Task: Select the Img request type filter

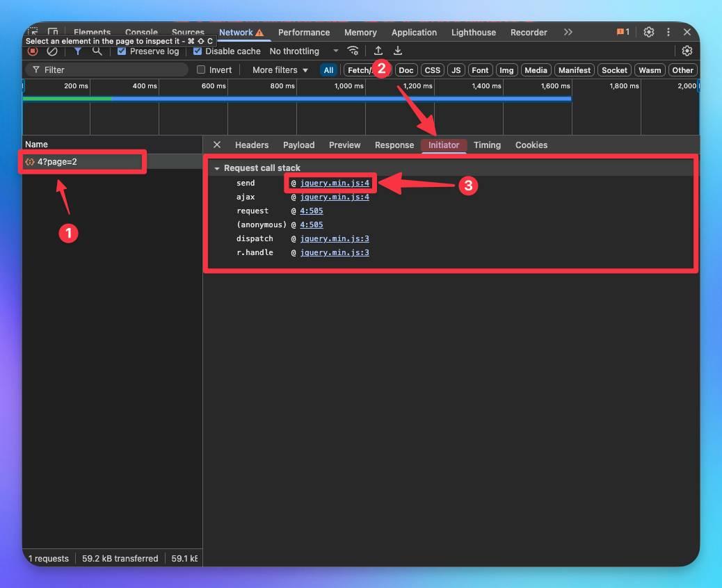Action: tap(506, 70)
